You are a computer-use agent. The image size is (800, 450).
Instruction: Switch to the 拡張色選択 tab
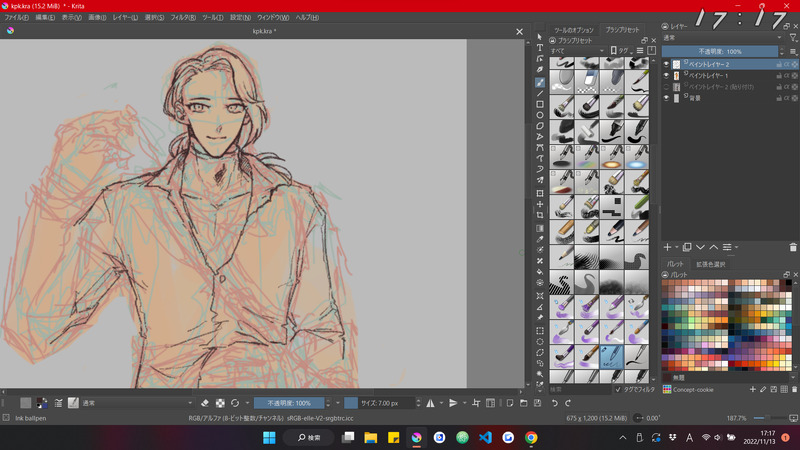(x=711, y=264)
